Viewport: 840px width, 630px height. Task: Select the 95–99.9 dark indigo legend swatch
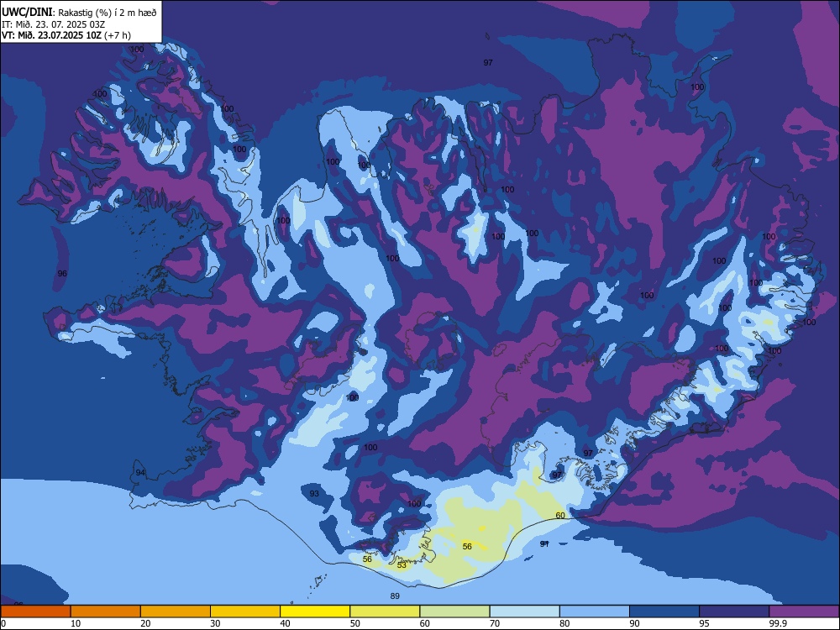click(734, 612)
